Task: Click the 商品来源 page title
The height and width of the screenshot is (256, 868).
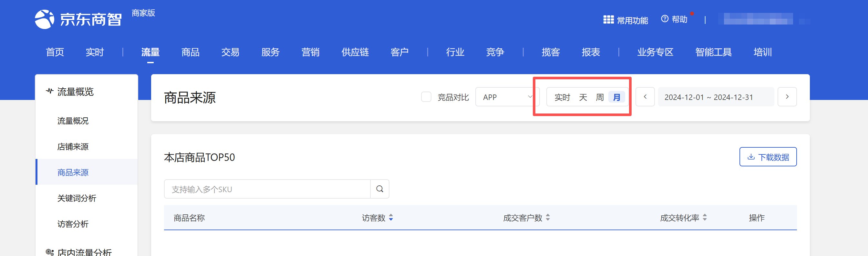Action: point(190,98)
